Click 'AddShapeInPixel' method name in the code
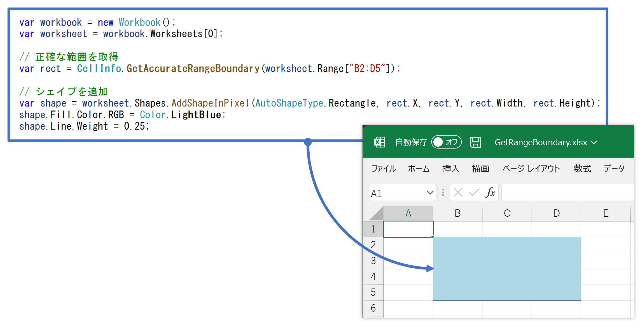644x329 pixels. pos(210,103)
